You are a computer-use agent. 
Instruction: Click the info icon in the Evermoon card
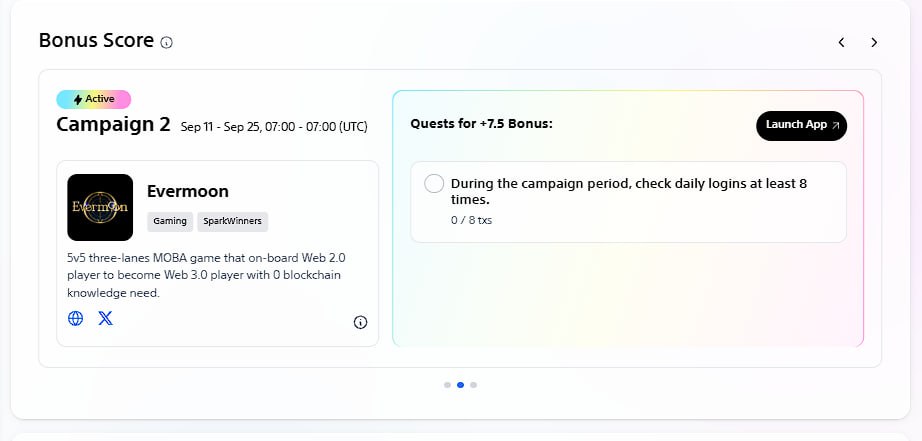[360, 322]
